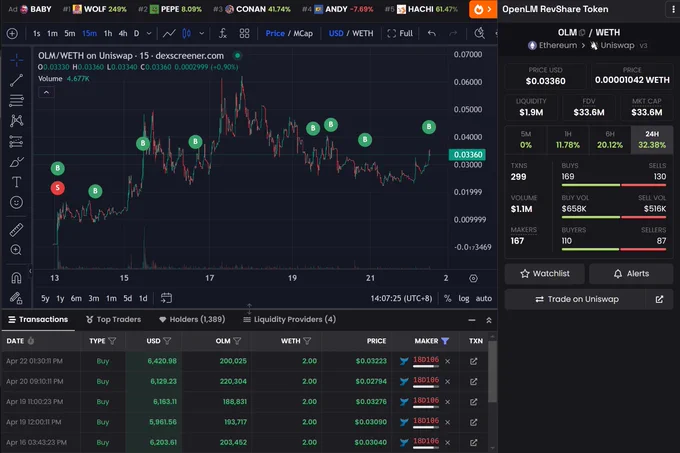Toggle lock all drawing tools

tap(16, 298)
